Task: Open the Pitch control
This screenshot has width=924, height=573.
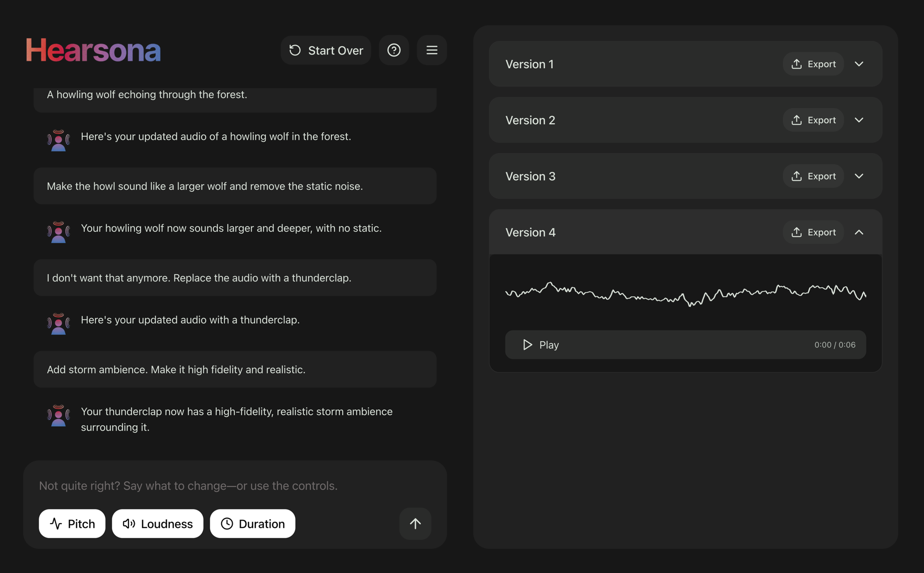Action: coord(72,523)
